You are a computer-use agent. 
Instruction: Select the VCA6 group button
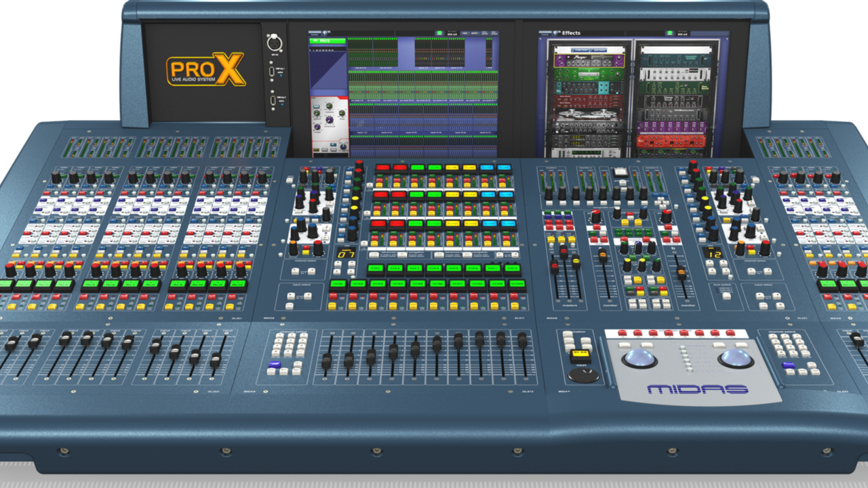point(437,284)
